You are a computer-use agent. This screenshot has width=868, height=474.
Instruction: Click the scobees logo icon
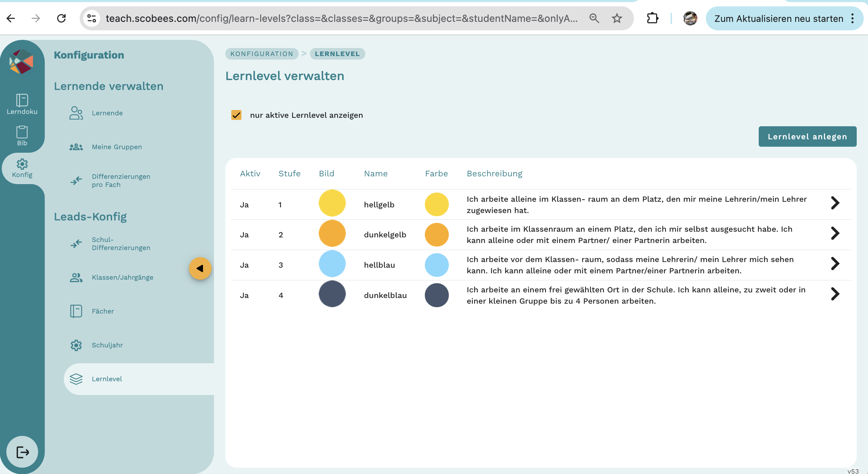[x=22, y=61]
